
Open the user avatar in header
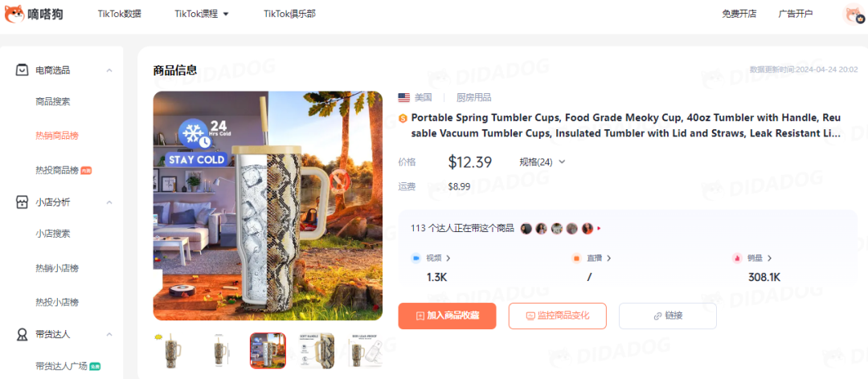pos(854,14)
